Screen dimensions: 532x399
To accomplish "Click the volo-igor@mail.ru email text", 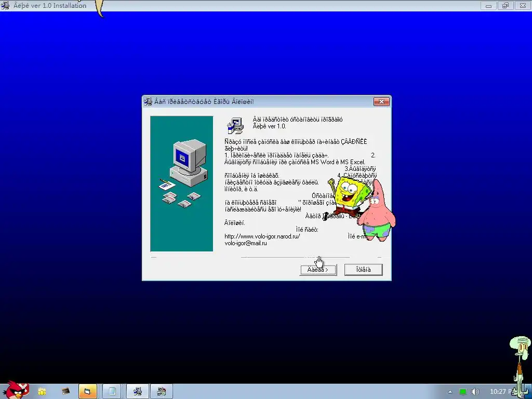I will pos(246,243).
